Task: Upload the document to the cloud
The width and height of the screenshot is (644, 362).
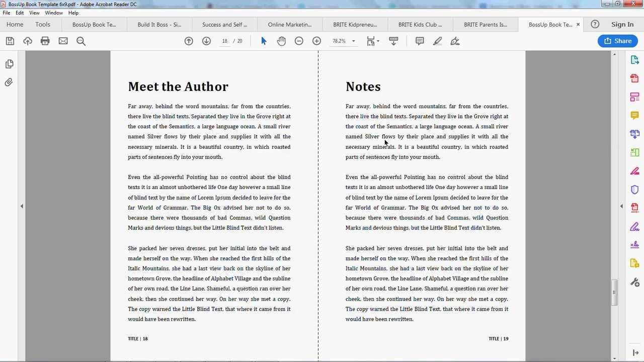Action: click(28, 41)
